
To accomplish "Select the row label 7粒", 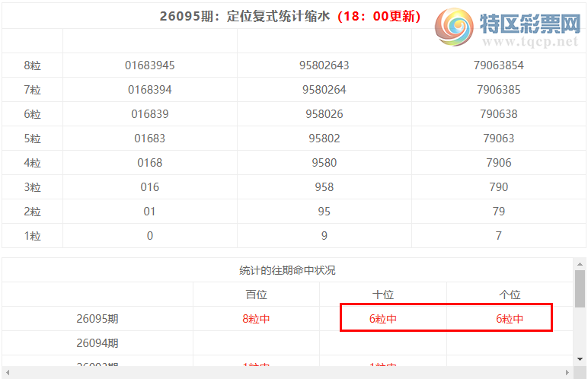I will point(32,90).
